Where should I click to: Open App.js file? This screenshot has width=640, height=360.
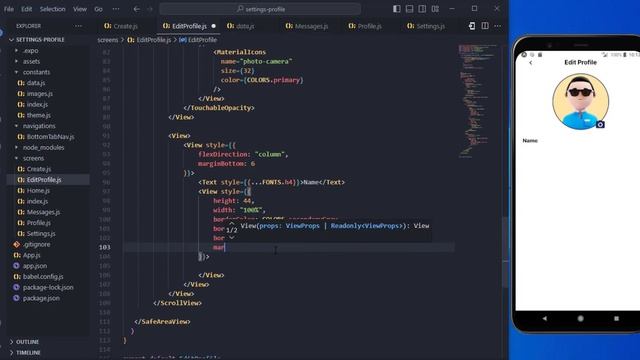click(31, 255)
